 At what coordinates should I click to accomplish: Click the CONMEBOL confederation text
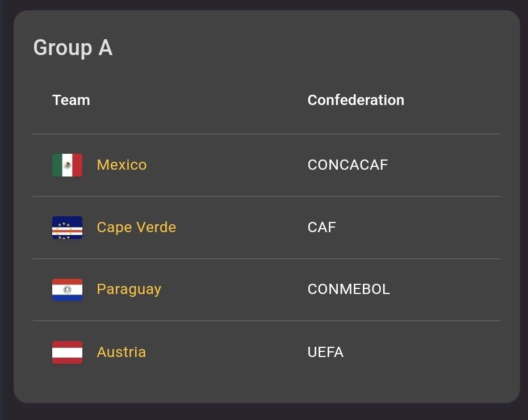pyautogui.click(x=349, y=289)
